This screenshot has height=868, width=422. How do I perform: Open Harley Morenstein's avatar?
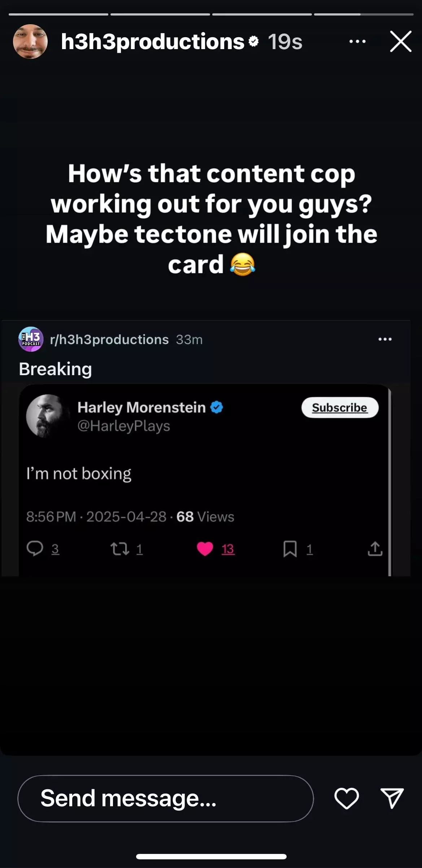click(x=47, y=416)
